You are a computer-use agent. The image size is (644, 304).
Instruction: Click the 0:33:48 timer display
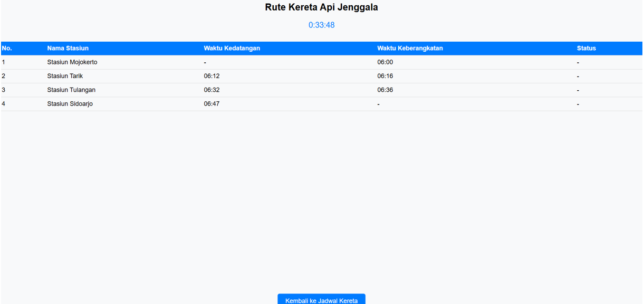[321, 25]
